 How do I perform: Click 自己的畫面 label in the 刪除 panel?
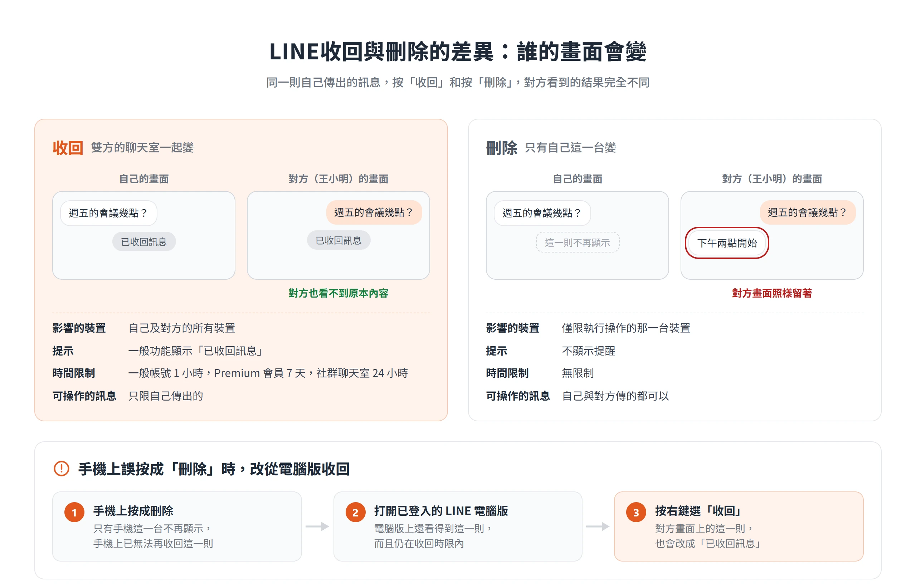click(578, 179)
